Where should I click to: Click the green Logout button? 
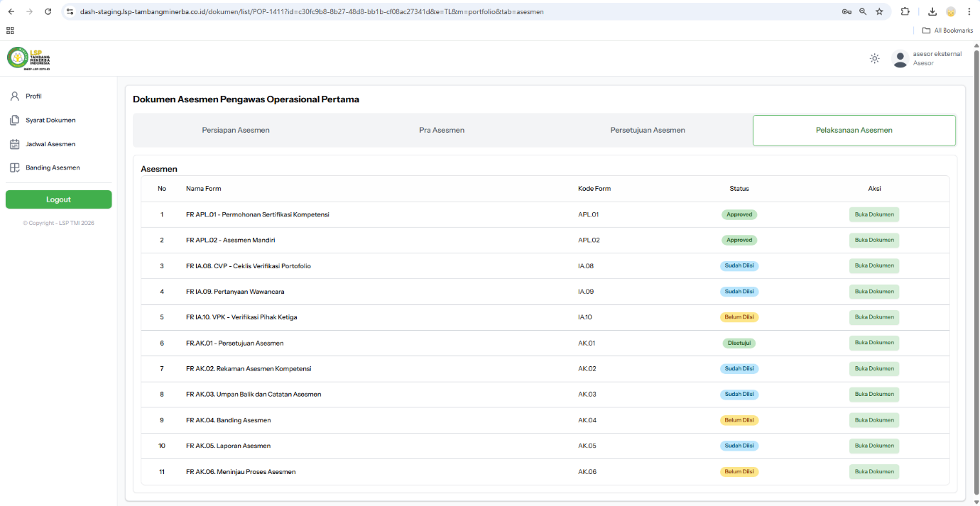click(x=58, y=199)
